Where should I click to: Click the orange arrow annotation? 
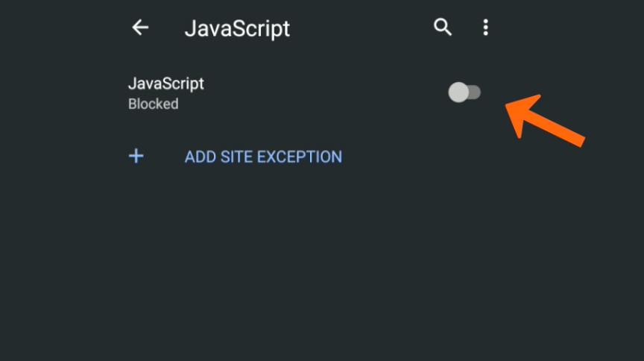545,118
